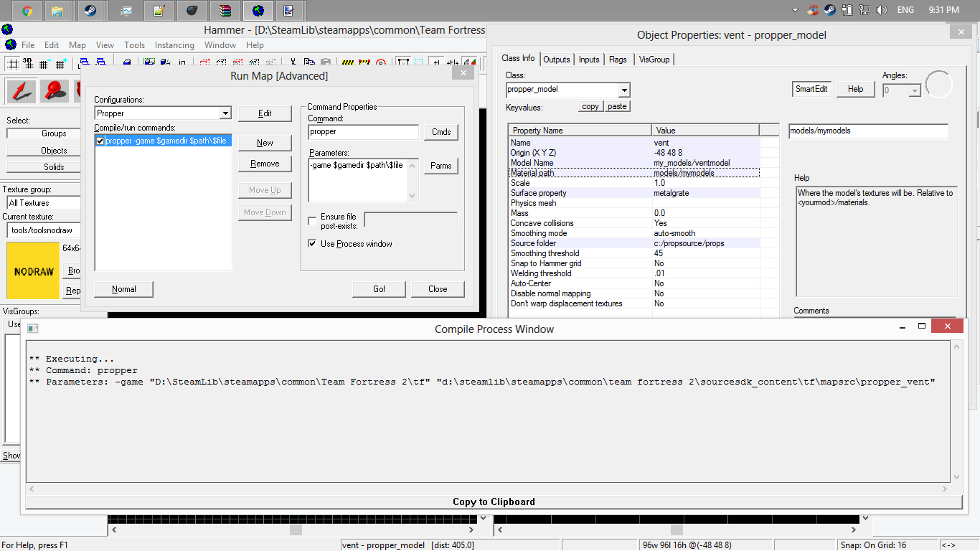Screen dimensions: 980x551
Task: Click New command button
Action: click(x=265, y=143)
